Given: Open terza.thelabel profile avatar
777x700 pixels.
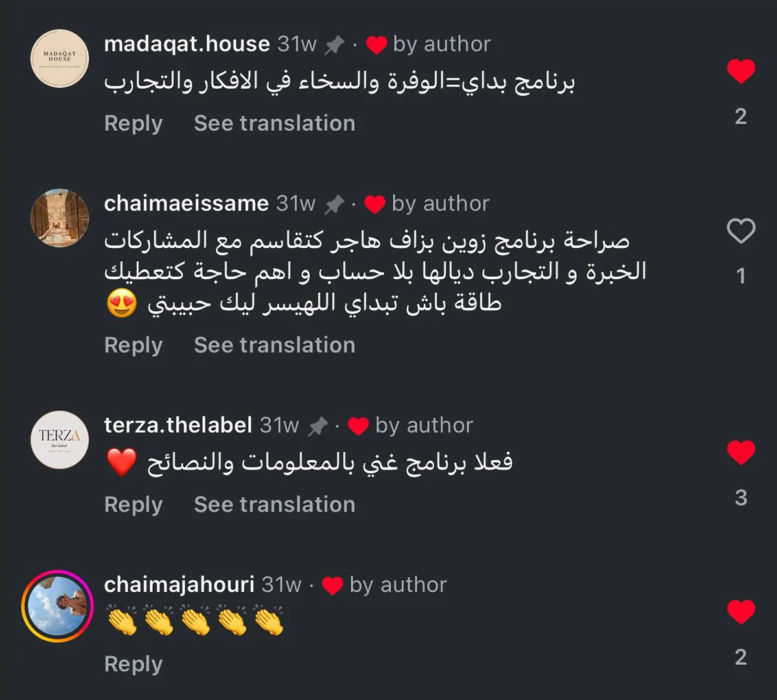Looking at the screenshot, I should click(60, 439).
